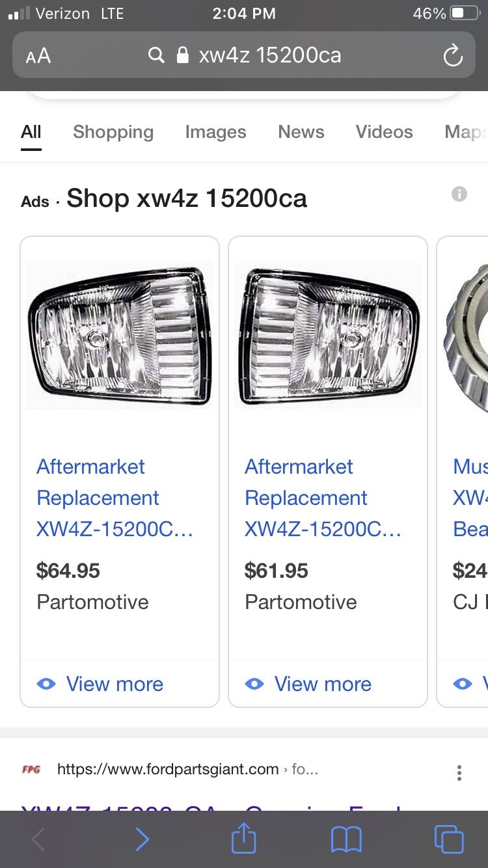Viewport: 488px width, 868px height.
Task: Go forward with the forward arrow
Action: (x=142, y=839)
